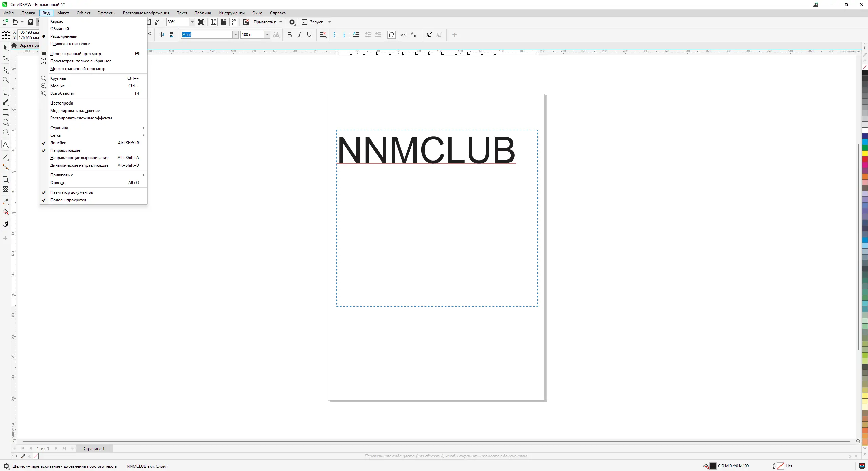This screenshot has width=868, height=471.
Task: Open the Текст menu
Action: click(x=182, y=13)
